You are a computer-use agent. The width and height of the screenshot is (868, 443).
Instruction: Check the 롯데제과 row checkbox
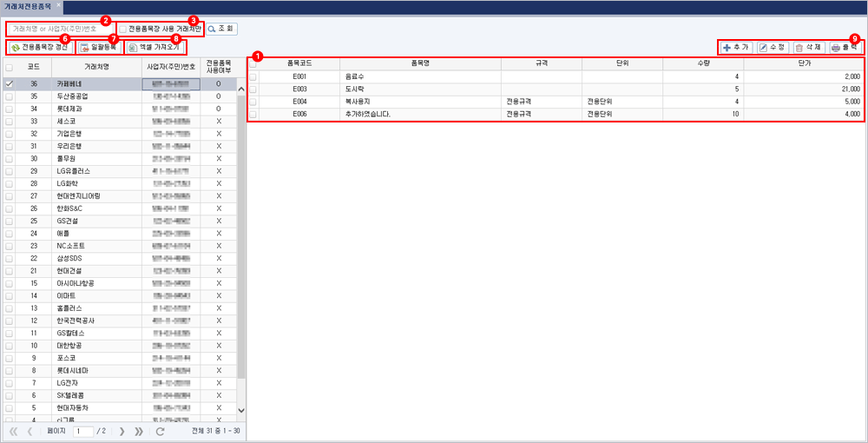point(9,109)
